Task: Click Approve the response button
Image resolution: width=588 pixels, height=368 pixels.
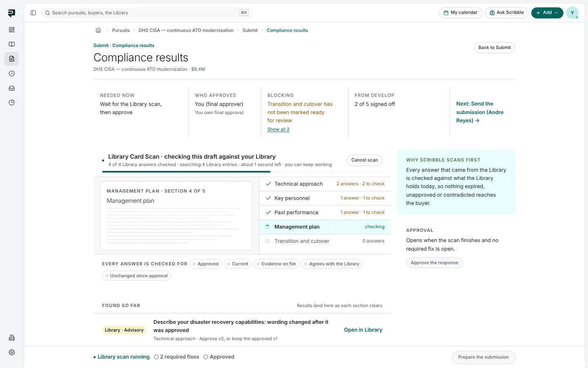Action: [x=434, y=263]
